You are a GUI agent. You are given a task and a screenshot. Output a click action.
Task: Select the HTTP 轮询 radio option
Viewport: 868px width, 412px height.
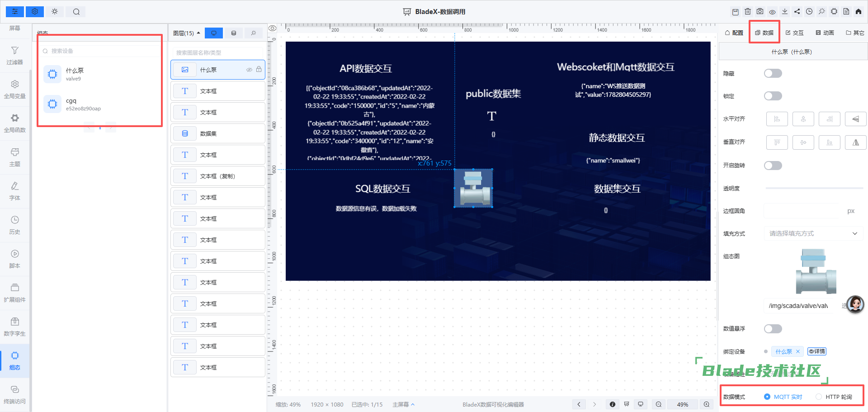[x=834, y=397]
